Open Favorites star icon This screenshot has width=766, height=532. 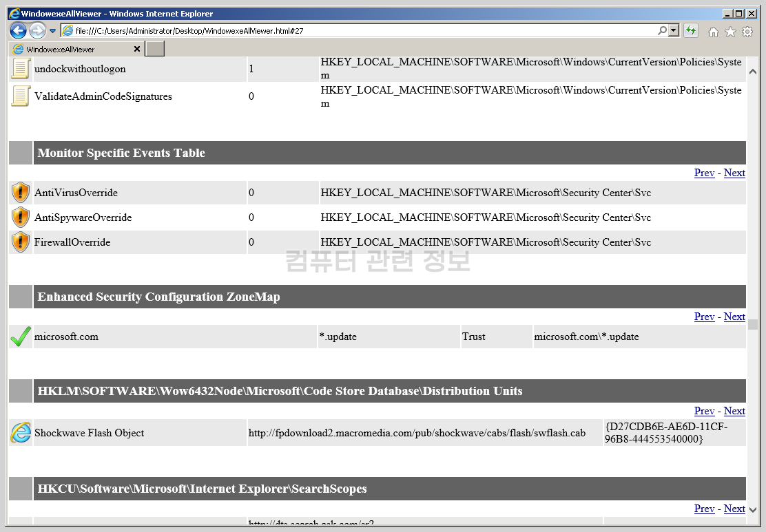tap(730, 32)
